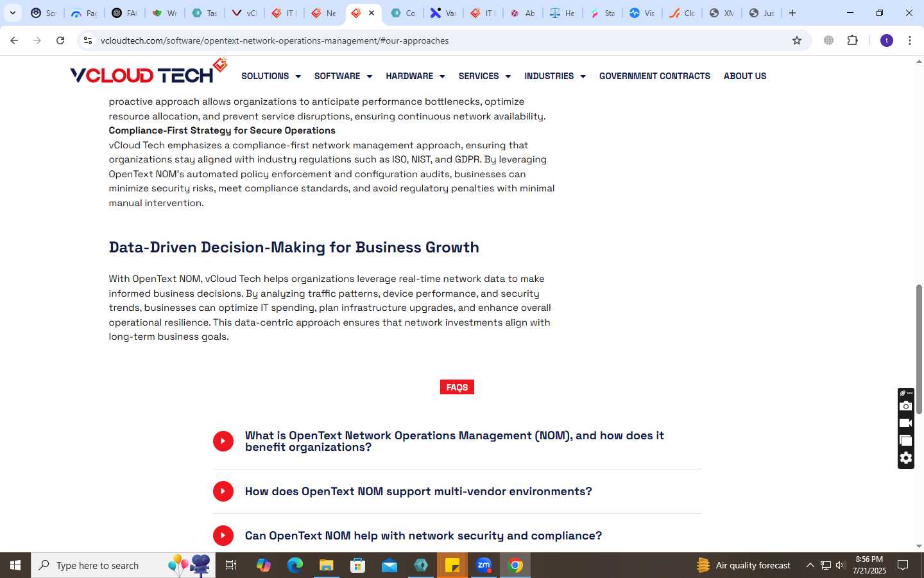Viewport: 924px width, 578px height.
Task: Click the screenshot camera icon in side widget
Action: [905, 406]
